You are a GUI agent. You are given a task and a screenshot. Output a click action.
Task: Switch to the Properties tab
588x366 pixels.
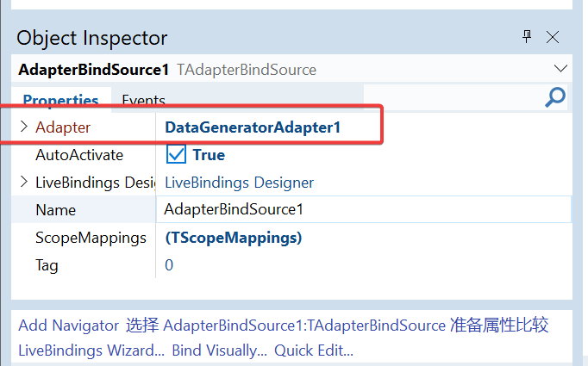tap(60, 100)
